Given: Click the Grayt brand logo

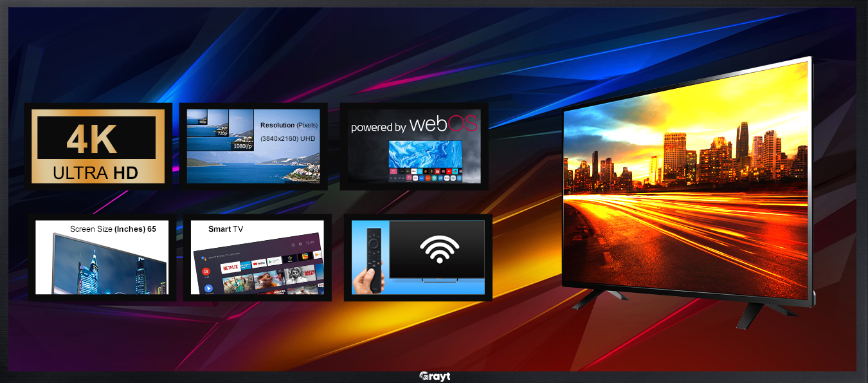Looking at the screenshot, I should tap(434, 377).
